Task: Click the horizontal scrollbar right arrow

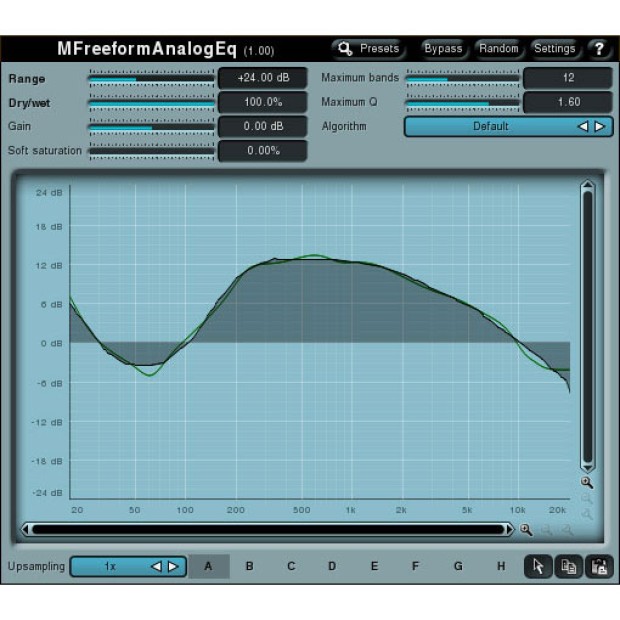Action: (509, 529)
